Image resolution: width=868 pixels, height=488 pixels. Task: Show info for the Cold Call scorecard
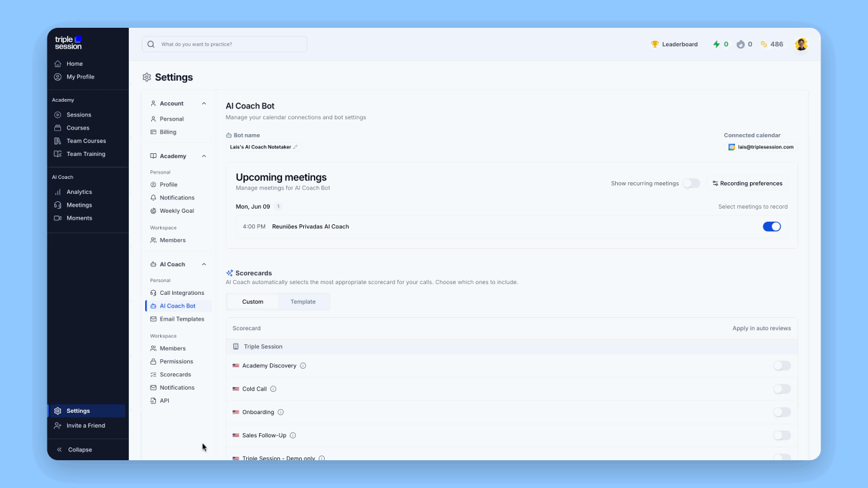(273, 389)
